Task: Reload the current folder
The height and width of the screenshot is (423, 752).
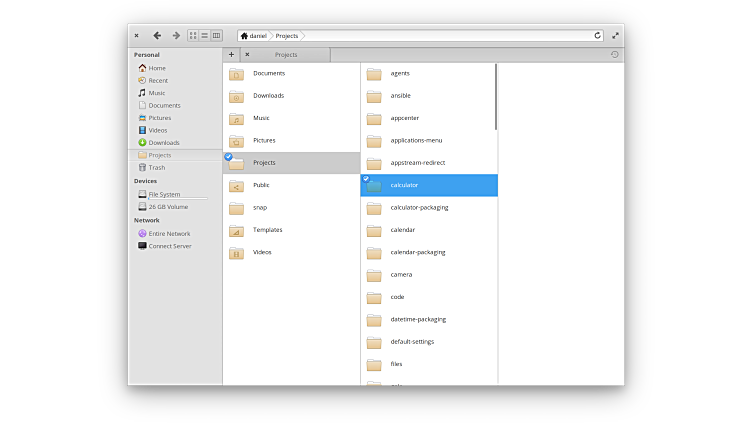Action: point(598,35)
